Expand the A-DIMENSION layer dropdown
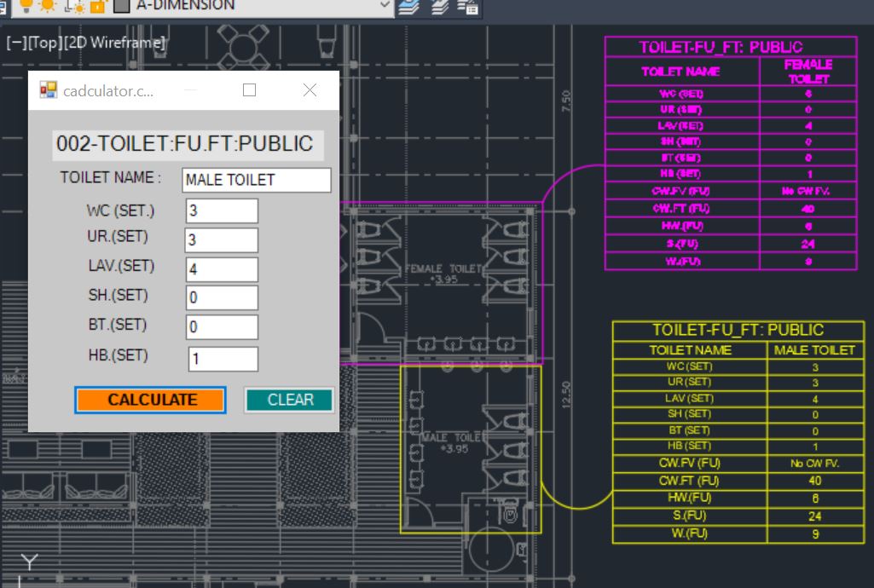The image size is (874, 588). tap(385, 6)
